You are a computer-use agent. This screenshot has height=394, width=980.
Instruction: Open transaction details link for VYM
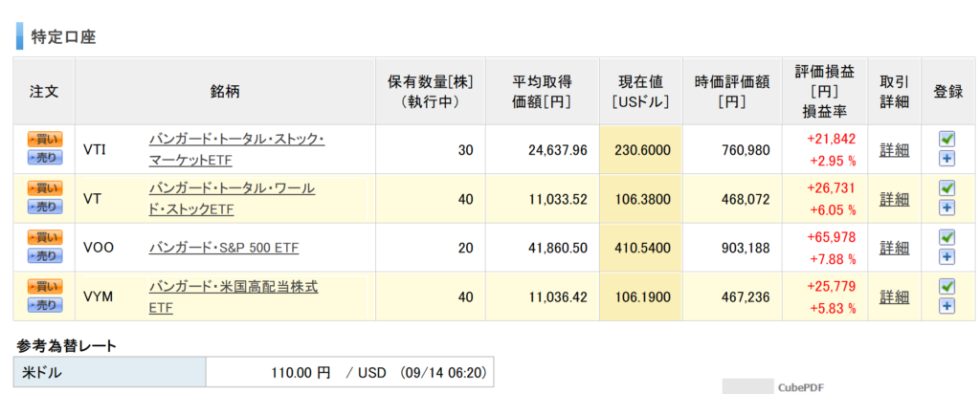coord(895,296)
